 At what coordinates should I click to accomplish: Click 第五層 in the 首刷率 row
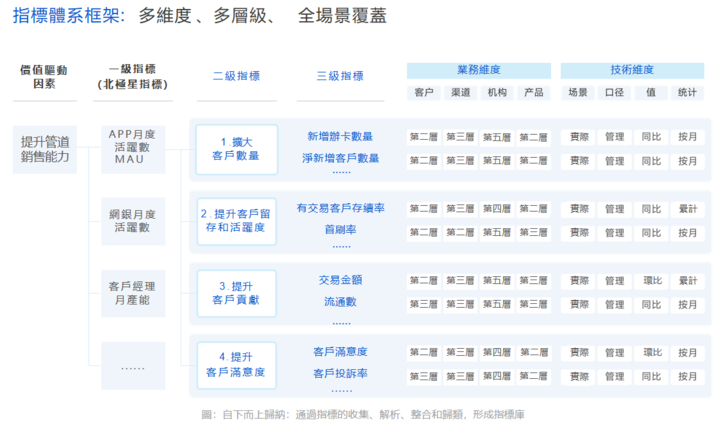(x=497, y=233)
